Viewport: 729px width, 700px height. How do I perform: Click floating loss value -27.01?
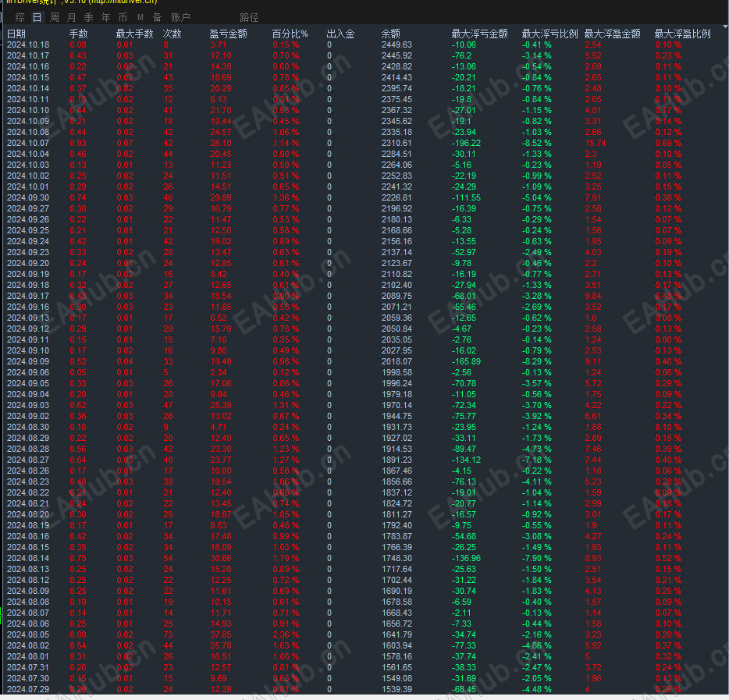pyautogui.click(x=464, y=111)
